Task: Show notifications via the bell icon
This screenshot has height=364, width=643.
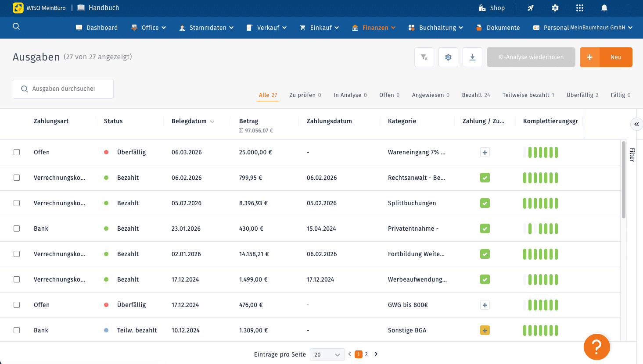Action: coord(604,8)
